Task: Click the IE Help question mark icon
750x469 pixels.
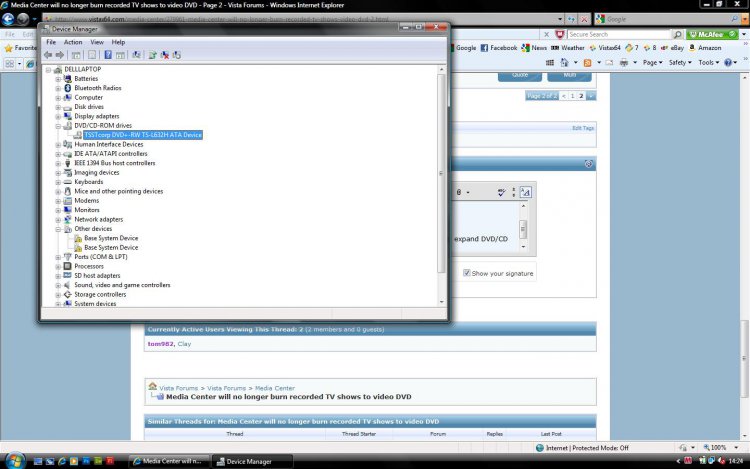Action: click(x=728, y=63)
